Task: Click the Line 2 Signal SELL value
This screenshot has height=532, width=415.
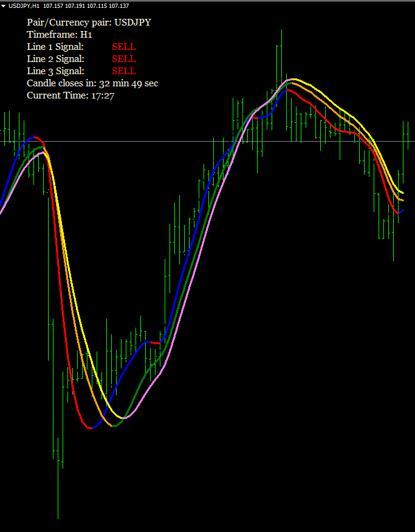Action: pos(124,59)
